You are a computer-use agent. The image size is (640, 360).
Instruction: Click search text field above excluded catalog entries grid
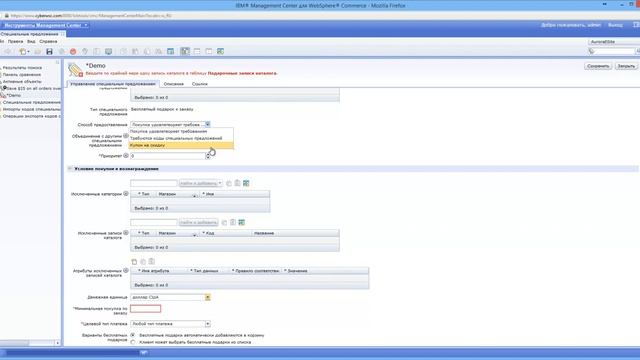pos(153,222)
